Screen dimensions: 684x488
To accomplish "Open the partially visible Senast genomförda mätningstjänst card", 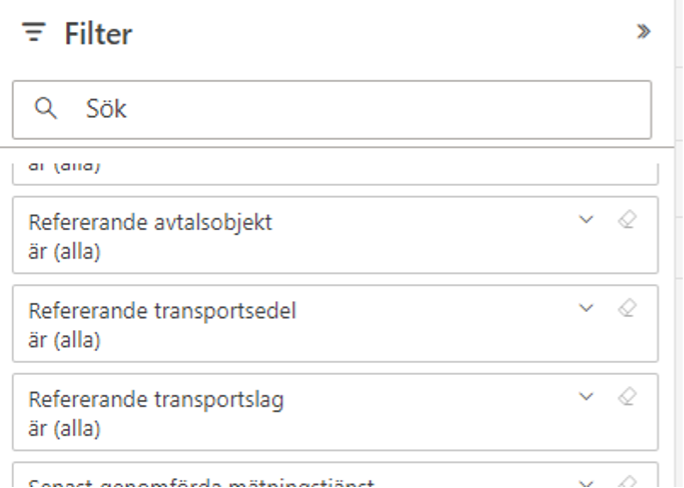I will 335,476.
